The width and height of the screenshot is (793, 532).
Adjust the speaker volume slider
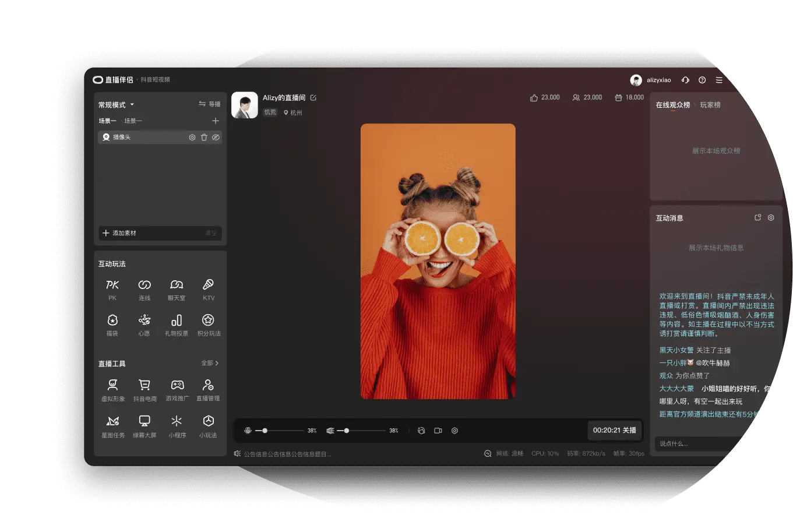pos(347,431)
